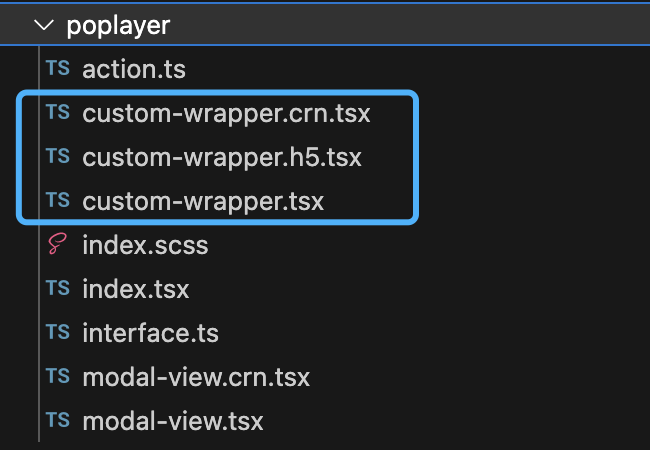Open the interface.ts file
The image size is (650, 450).
[x=150, y=333]
